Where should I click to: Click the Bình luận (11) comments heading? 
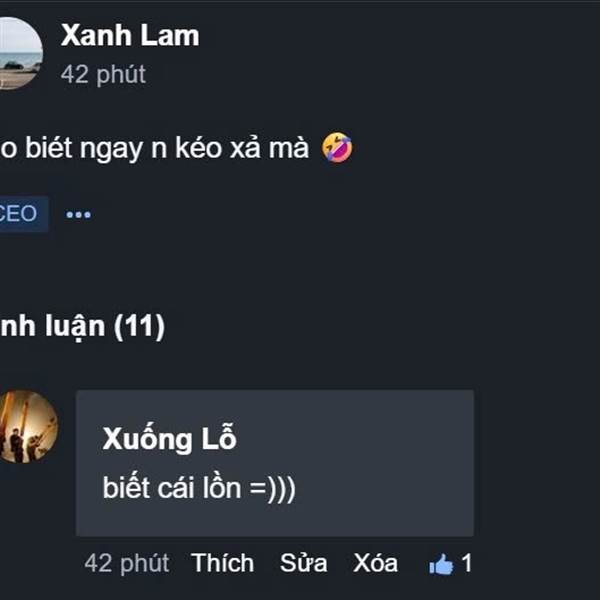[82, 326]
